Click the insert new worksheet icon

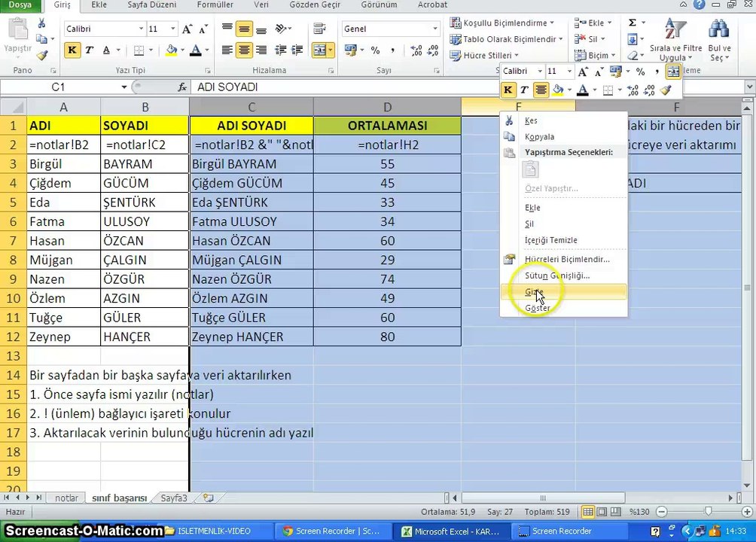(209, 498)
